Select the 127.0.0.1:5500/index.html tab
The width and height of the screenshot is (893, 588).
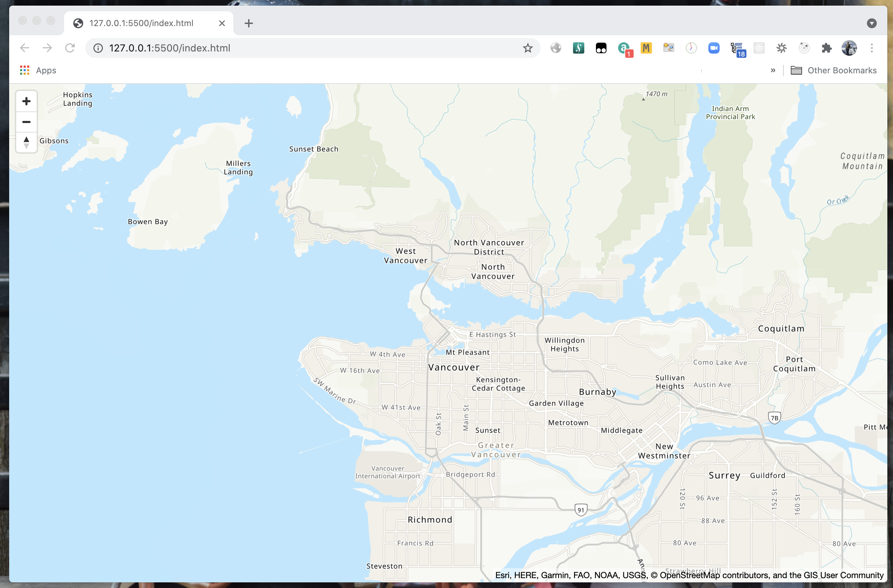click(x=141, y=23)
